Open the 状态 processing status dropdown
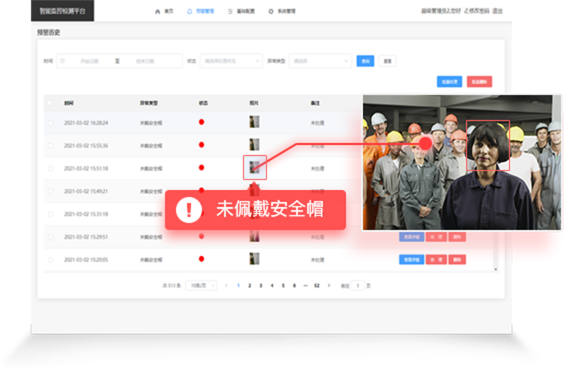 (x=231, y=61)
